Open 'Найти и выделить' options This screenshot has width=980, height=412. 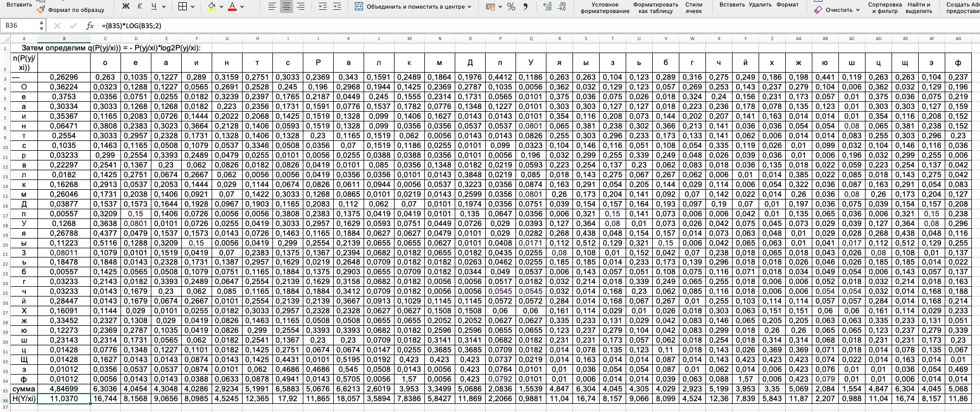click(919, 8)
